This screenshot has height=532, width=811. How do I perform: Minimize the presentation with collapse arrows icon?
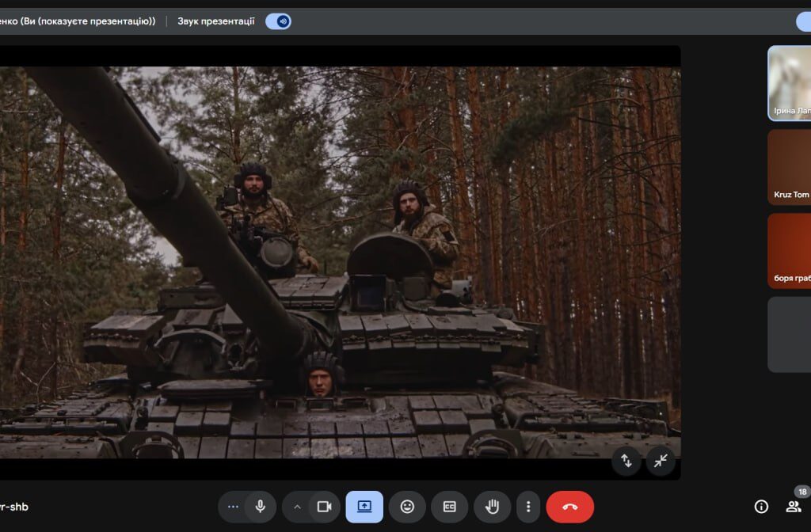661,460
